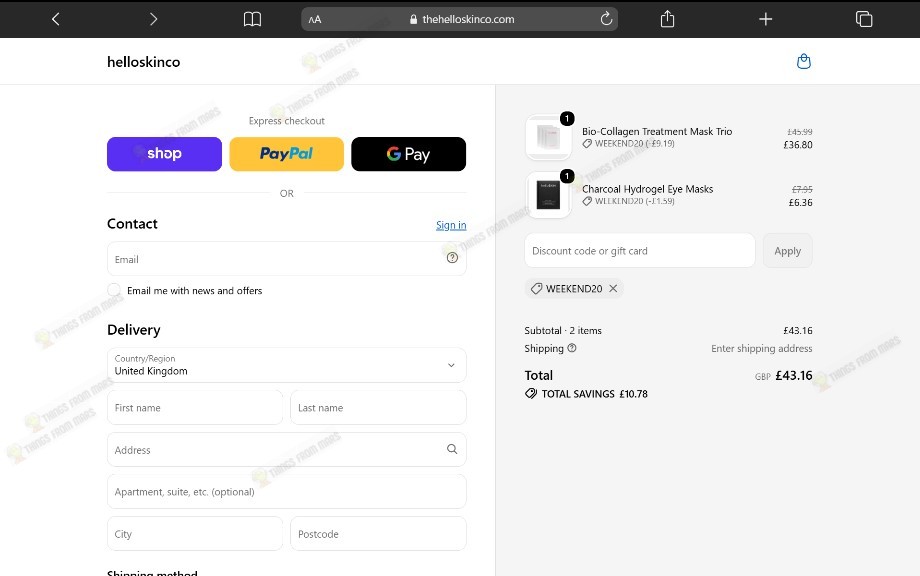Viewport: 920px width, 576px height.
Task: Click the email help question mark icon
Action: (452, 257)
